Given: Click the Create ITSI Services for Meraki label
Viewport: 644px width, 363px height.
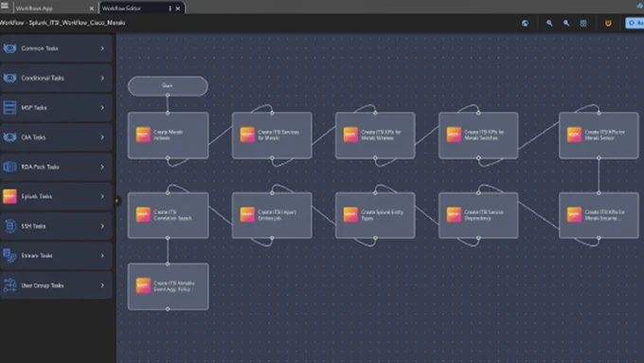Looking at the screenshot, I should coord(278,135).
